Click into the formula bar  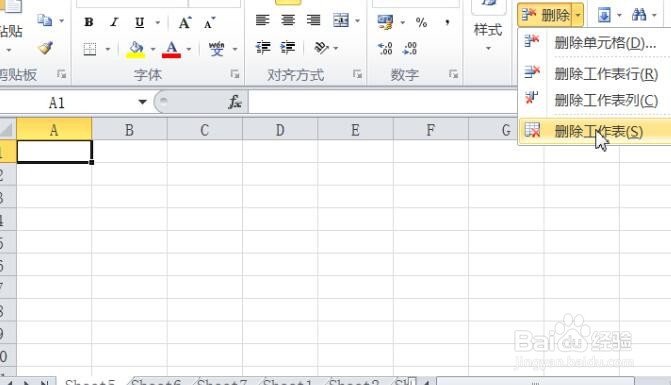(x=382, y=102)
